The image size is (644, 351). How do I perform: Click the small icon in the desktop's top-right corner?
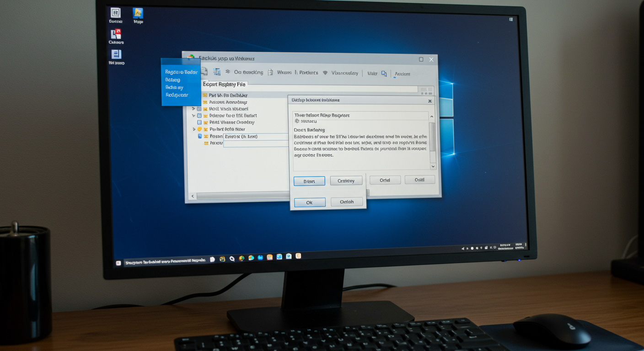pos(511,19)
